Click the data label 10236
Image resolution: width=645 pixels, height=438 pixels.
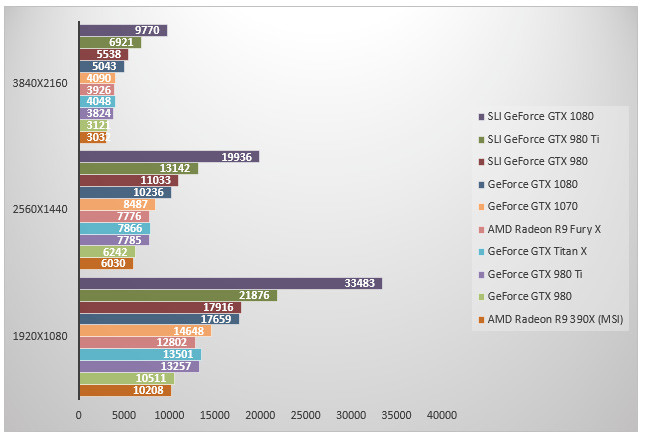click(148, 192)
